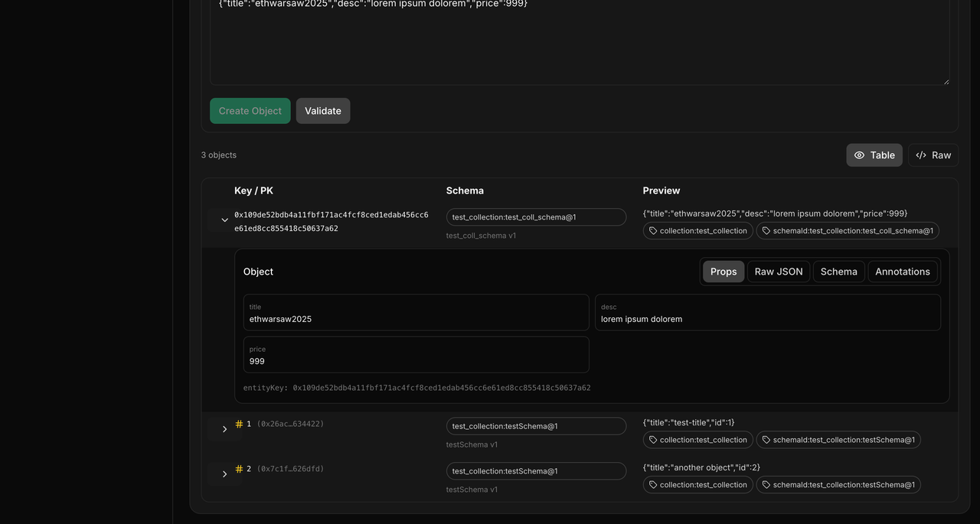Click the orange hash icon beside object 2

238,468
